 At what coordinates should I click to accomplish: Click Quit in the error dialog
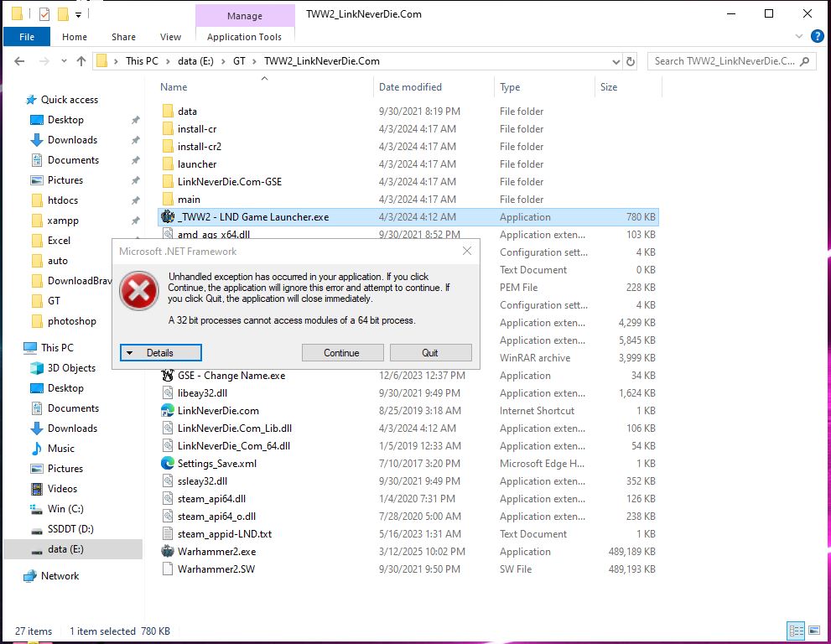coord(430,352)
